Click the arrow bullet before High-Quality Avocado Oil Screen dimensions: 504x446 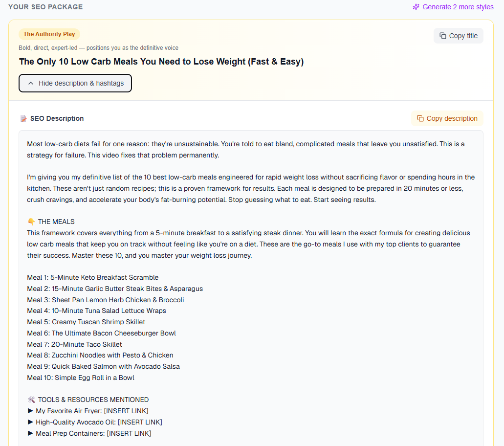[30, 422]
